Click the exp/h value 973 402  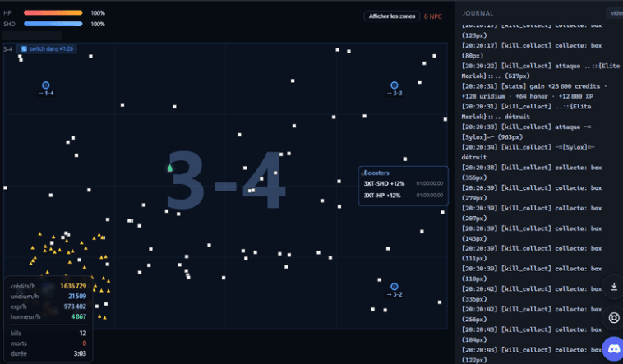pyautogui.click(x=75, y=306)
